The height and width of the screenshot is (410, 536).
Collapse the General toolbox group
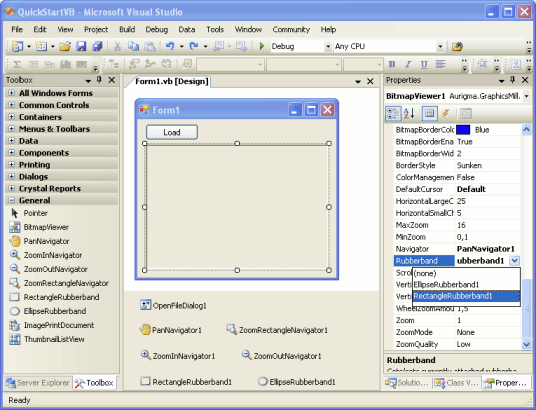(x=11, y=200)
